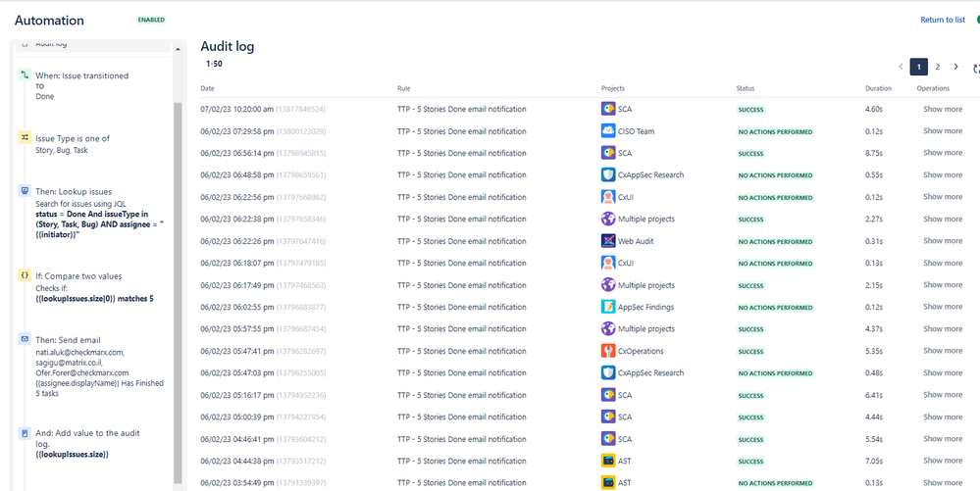Click the Send email envelope icon
The image size is (980, 491).
[x=25, y=340]
